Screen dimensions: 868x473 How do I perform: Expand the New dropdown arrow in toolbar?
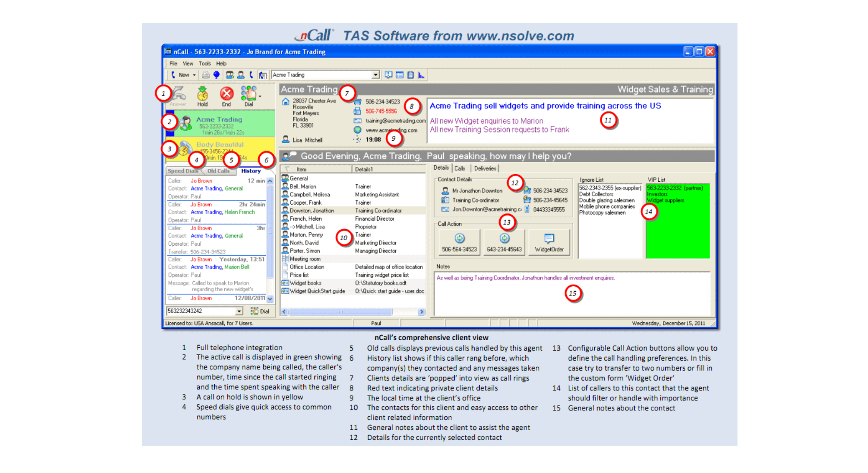point(194,75)
